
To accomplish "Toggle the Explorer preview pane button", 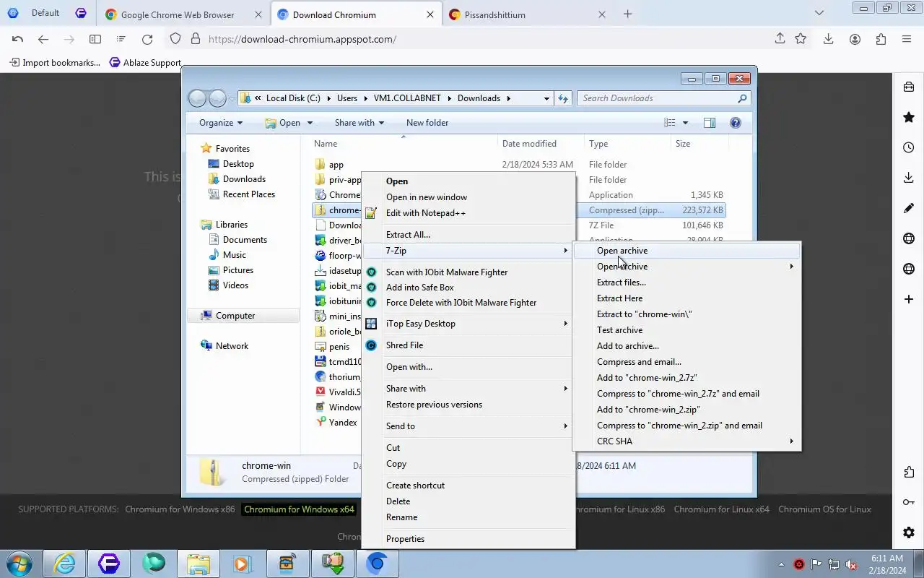I will tap(710, 123).
